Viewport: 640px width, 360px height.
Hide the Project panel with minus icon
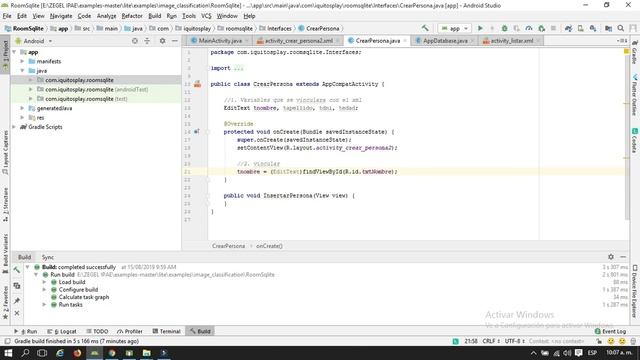click(x=175, y=41)
